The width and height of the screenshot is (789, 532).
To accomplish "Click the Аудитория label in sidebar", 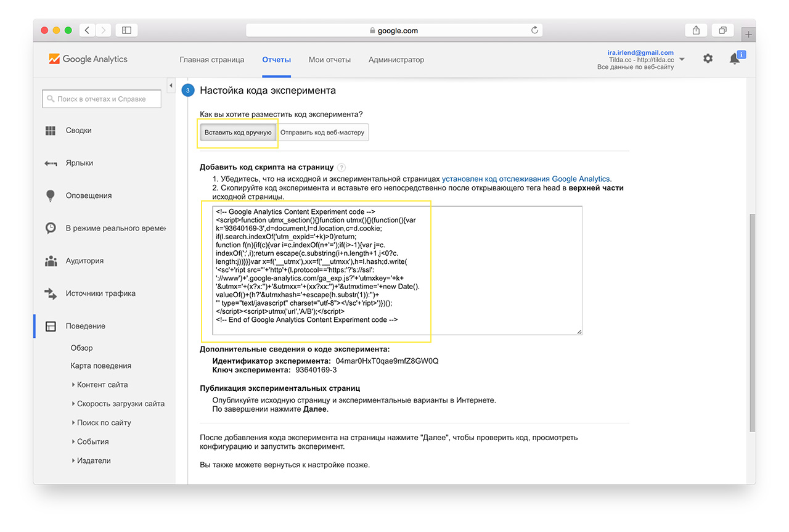I will click(x=84, y=261).
